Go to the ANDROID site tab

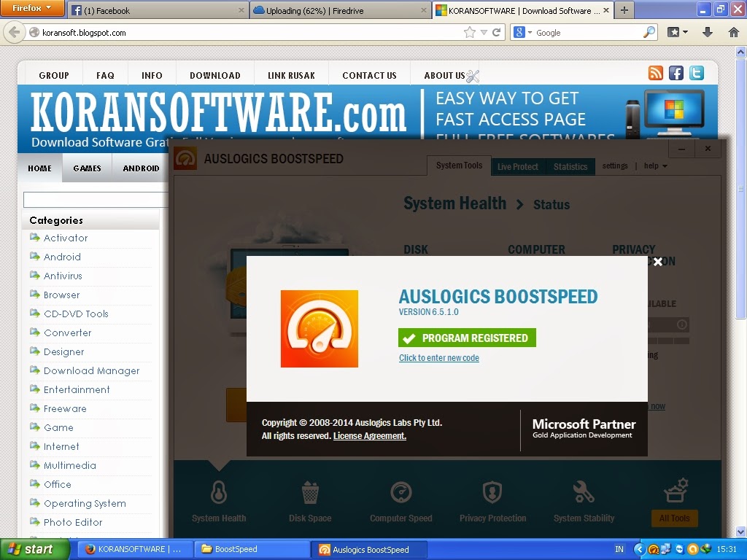tap(141, 168)
